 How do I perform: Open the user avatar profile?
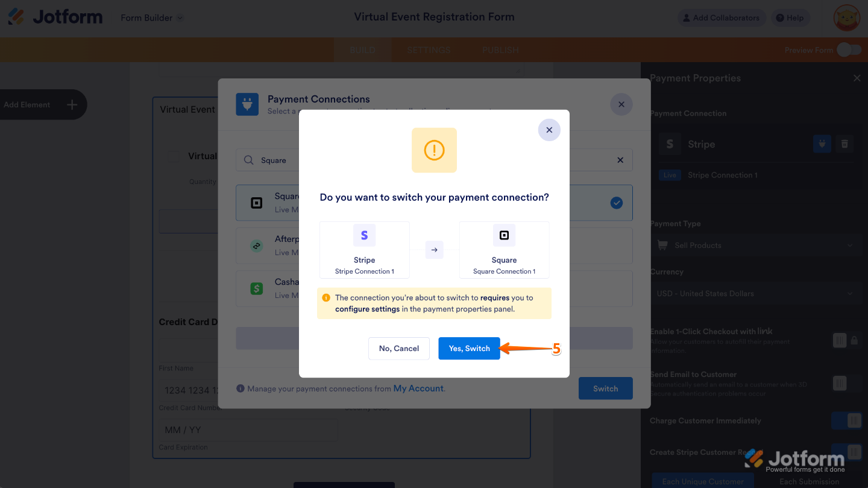[847, 18]
